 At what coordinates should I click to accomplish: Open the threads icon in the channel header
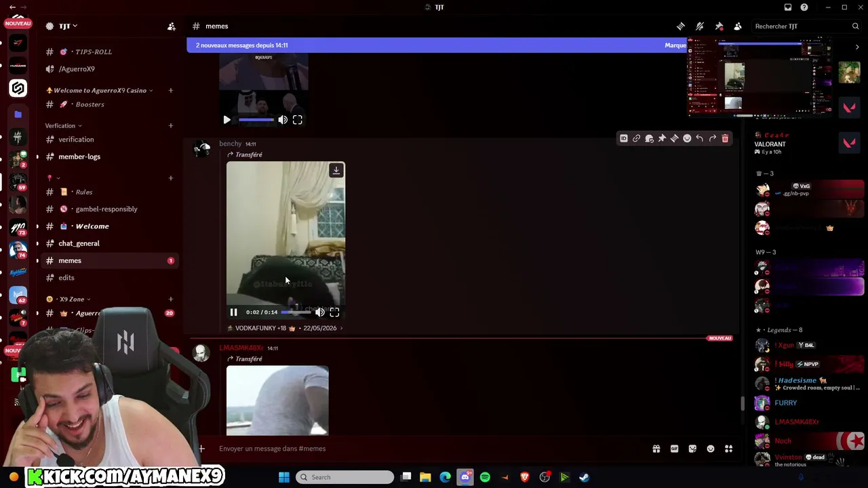[x=681, y=26]
